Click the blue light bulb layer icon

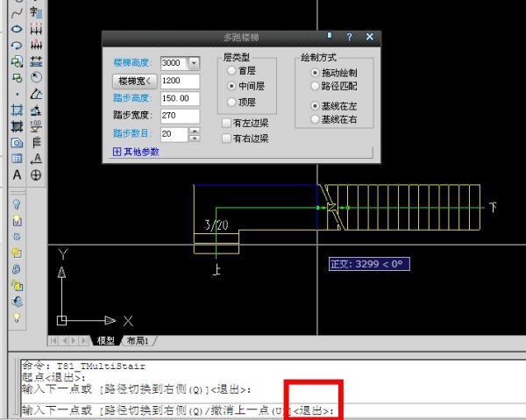(17, 204)
